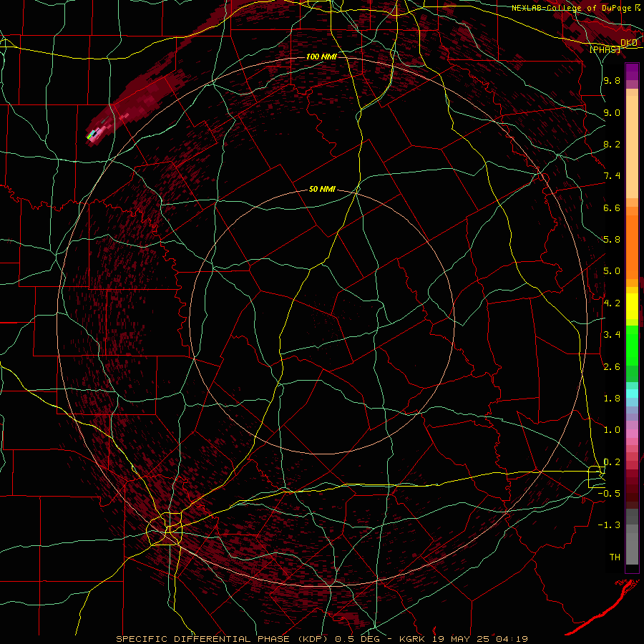This screenshot has width=644, height=644.
Task: Click the 5.0 color scale value
Action: coord(612,271)
